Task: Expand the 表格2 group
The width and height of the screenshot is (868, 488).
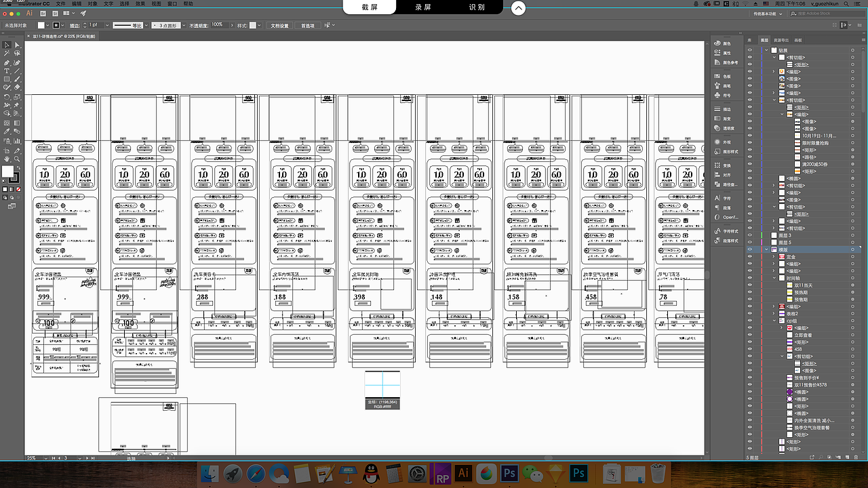Action: point(775,314)
